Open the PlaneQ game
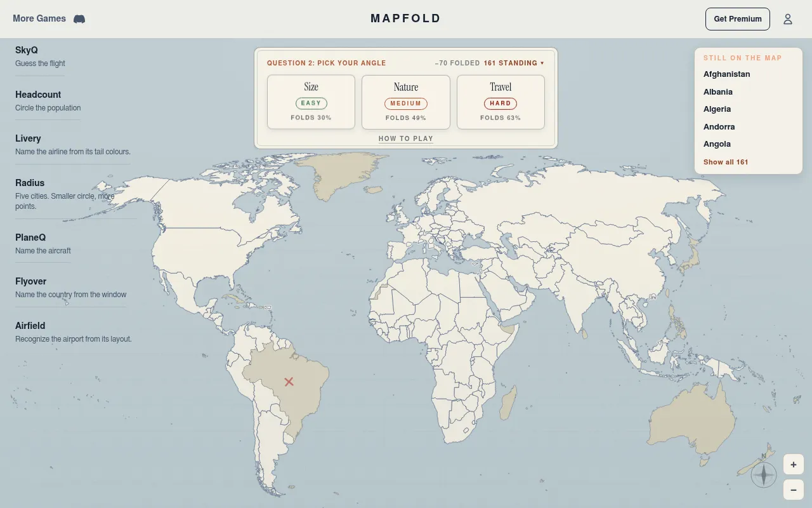 (43, 244)
